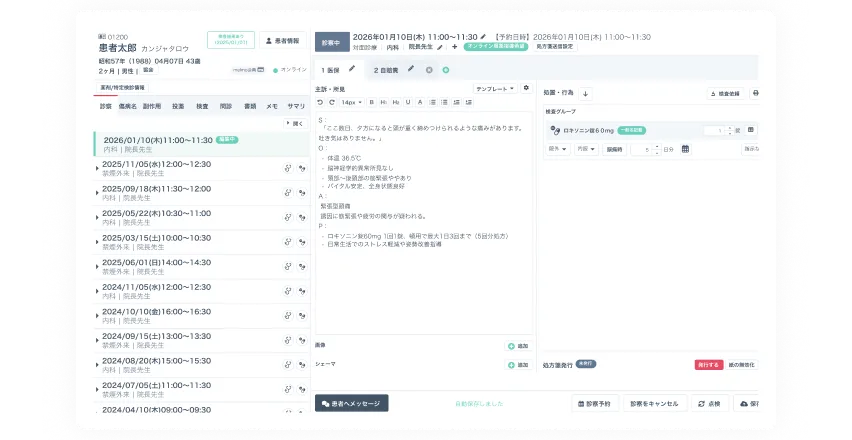
Task: Click stethoscope icon on 2025/09/18 visit row
Action: [x=288, y=193]
